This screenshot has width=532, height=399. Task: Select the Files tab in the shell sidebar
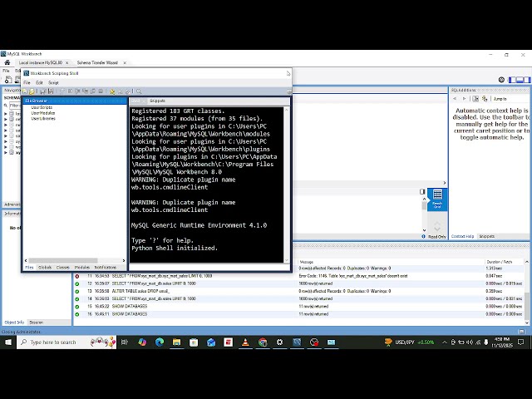pos(30,268)
